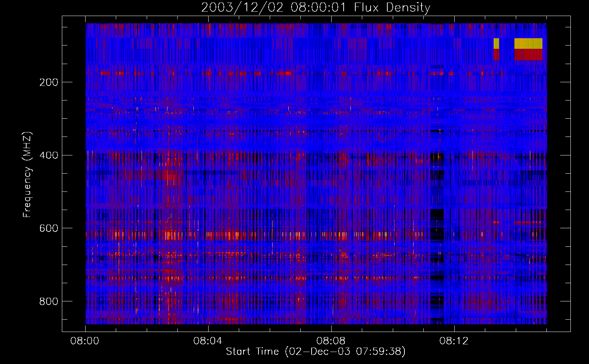589x364 pixels.
Task: Click the large red block below the yellow burst
Action: (x=528, y=55)
